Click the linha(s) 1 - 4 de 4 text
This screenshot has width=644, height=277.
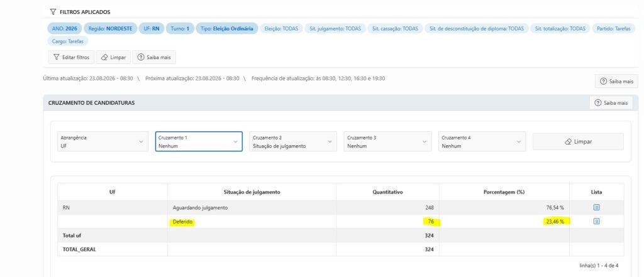tap(599, 266)
